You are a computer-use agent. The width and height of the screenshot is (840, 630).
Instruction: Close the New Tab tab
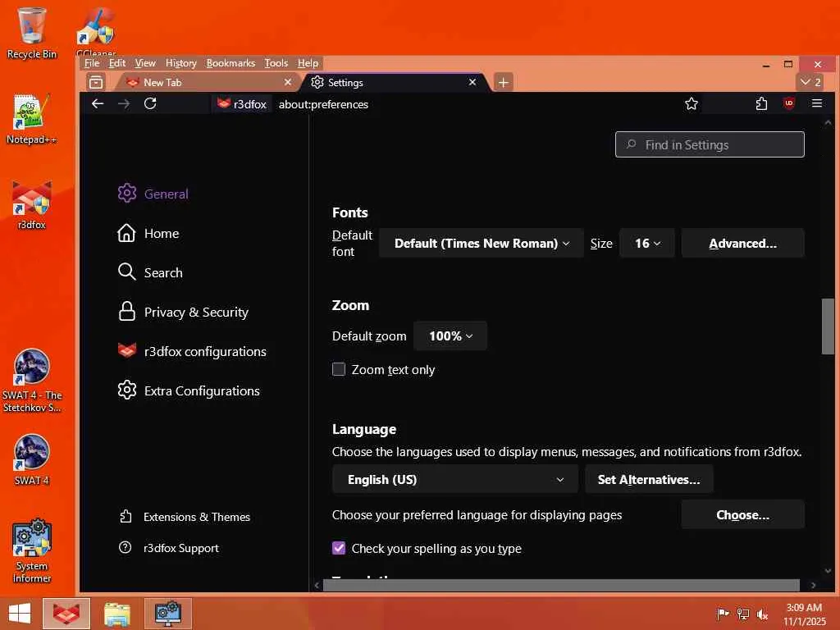pos(288,82)
